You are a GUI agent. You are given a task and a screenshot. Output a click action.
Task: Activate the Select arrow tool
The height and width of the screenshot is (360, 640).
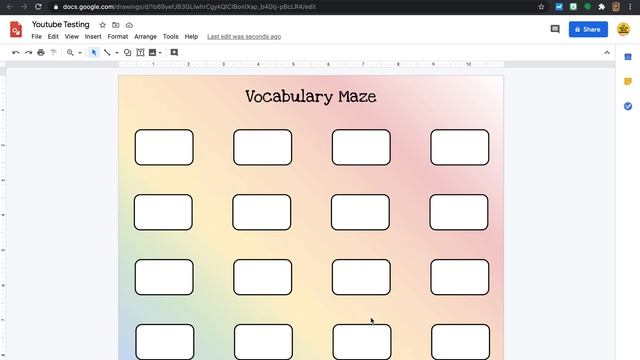pyautogui.click(x=94, y=53)
